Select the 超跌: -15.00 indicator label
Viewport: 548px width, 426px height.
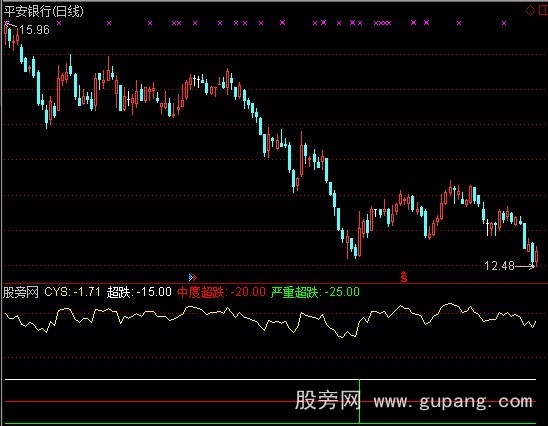(x=139, y=292)
